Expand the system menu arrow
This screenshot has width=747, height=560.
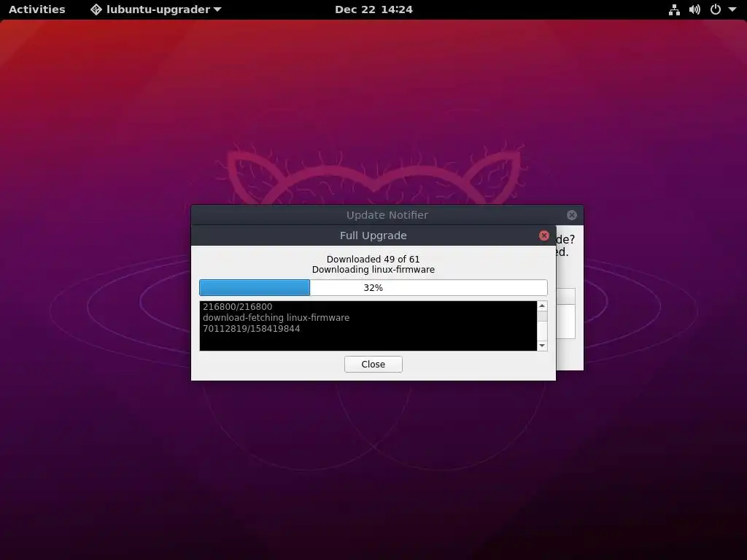(x=732, y=9)
